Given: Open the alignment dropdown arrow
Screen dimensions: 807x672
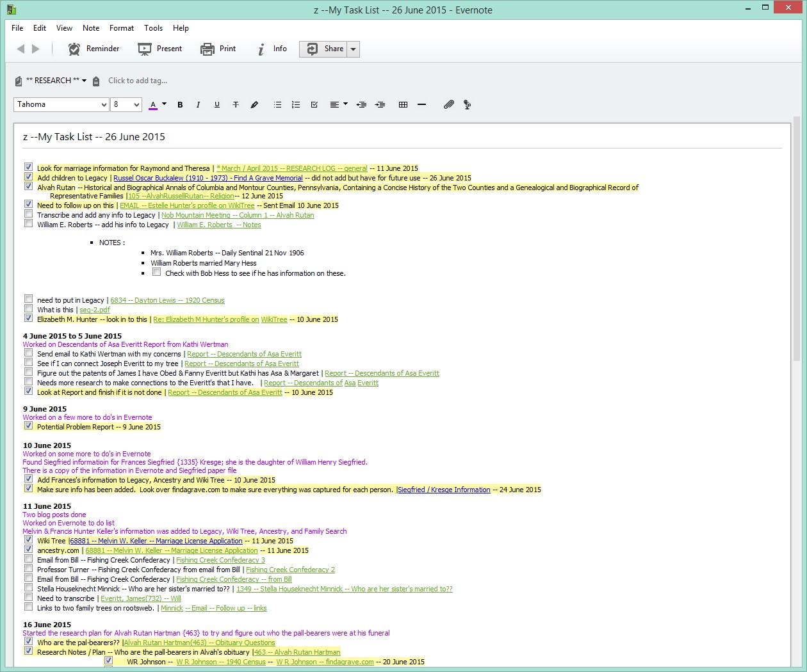Looking at the screenshot, I should (346, 104).
